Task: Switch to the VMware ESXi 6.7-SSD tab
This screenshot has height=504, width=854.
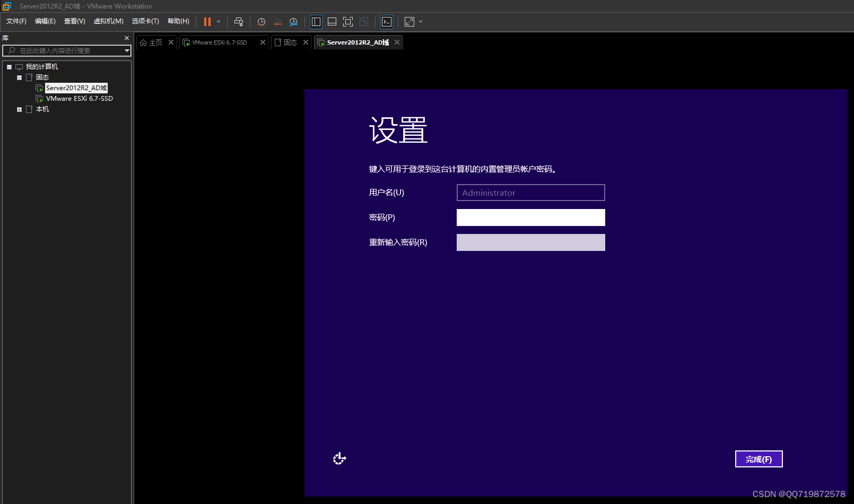Action: pos(219,42)
